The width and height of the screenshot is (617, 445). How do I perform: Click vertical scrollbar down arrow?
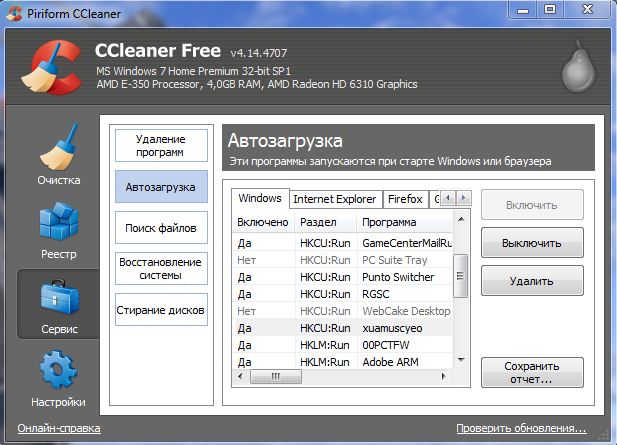pos(461,360)
